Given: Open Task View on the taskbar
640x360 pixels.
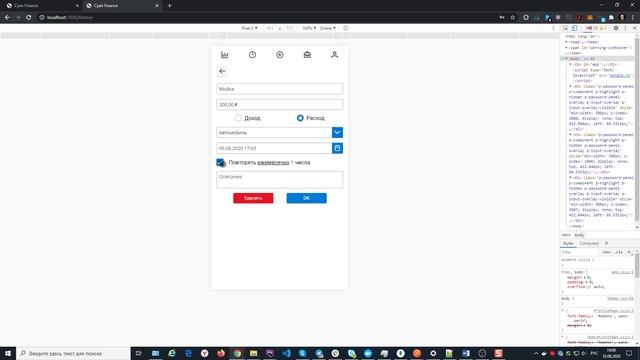Looking at the screenshot, I should (138, 353).
